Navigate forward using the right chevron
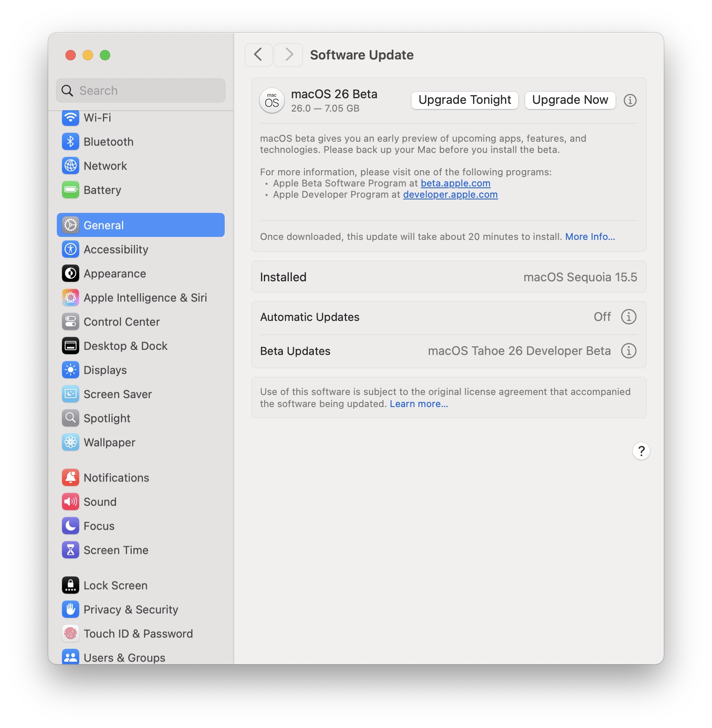 (x=288, y=55)
